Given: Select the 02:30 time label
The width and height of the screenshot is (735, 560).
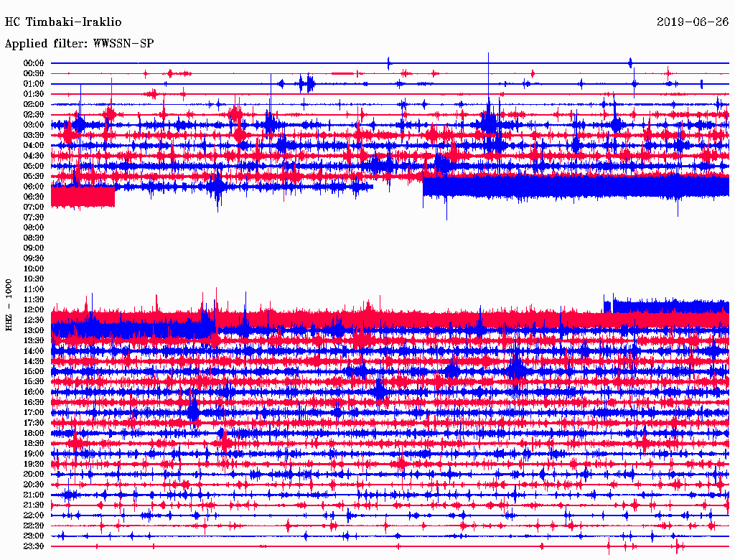Looking at the screenshot, I should (34, 114).
